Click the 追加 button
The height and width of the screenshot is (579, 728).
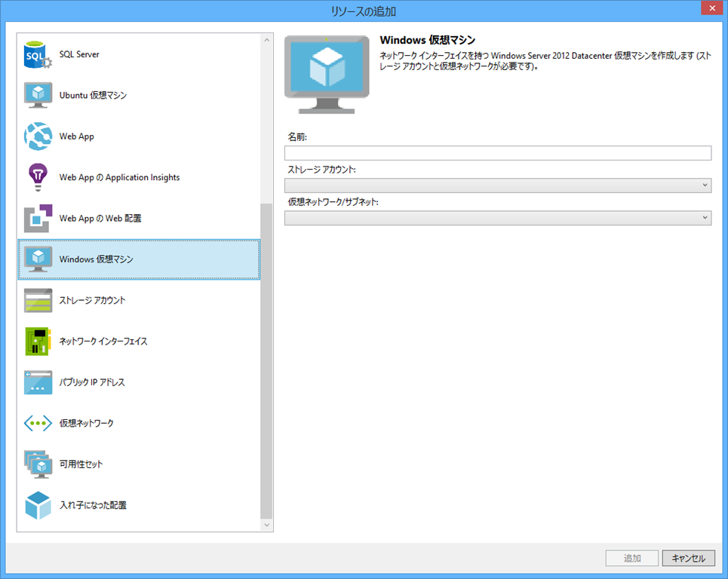click(x=632, y=558)
